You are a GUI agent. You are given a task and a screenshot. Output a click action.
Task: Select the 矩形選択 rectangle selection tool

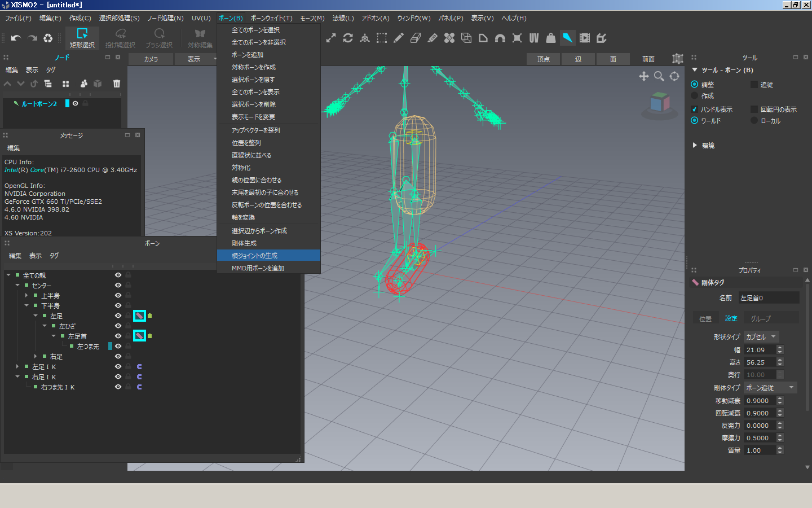(82, 38)
